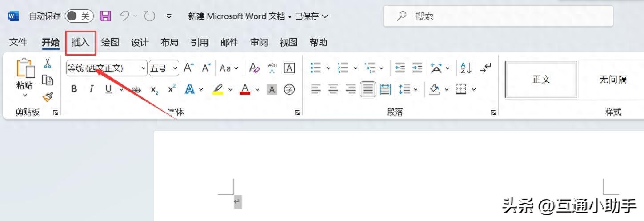This screenshot has height=221, width=644.
Task: Select the Format Painter brush
Action: point(47,97)
